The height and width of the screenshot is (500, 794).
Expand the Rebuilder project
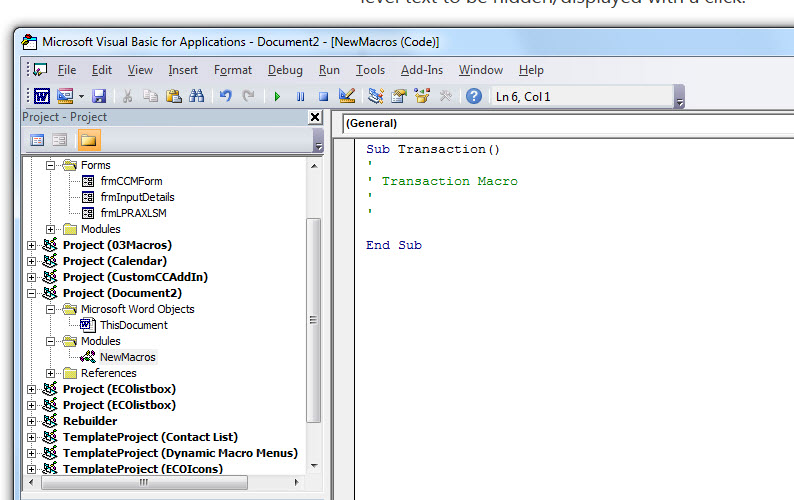click(31, 421)
